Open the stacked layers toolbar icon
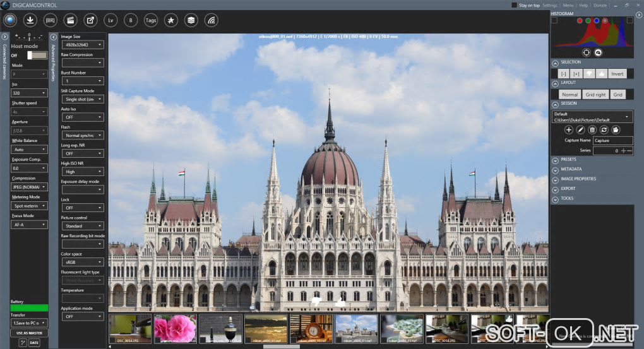The image size is (644, 349). (191, 20)
